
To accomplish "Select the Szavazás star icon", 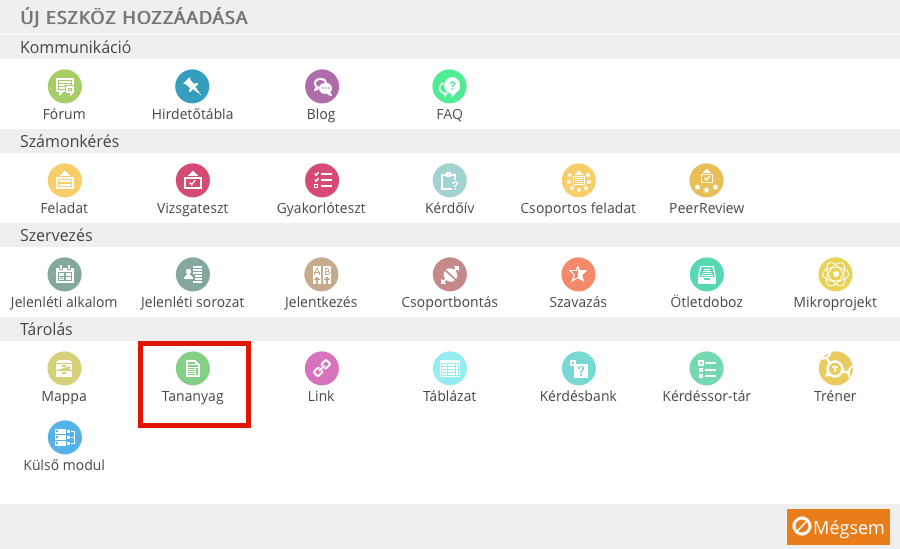I will pyautogui.click(x=578, y=274).
